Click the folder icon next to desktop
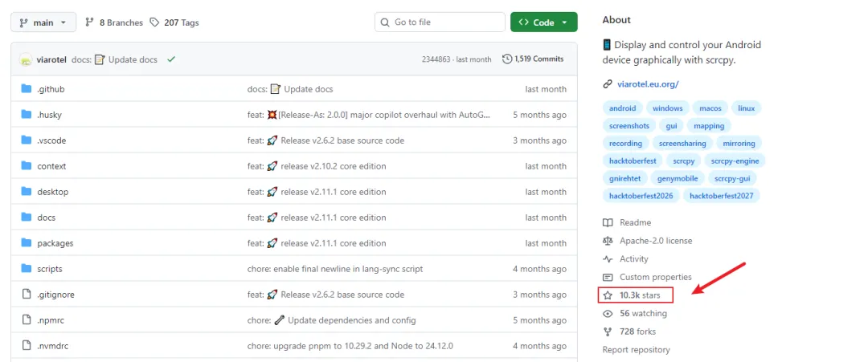 click(x=26, y=191)
